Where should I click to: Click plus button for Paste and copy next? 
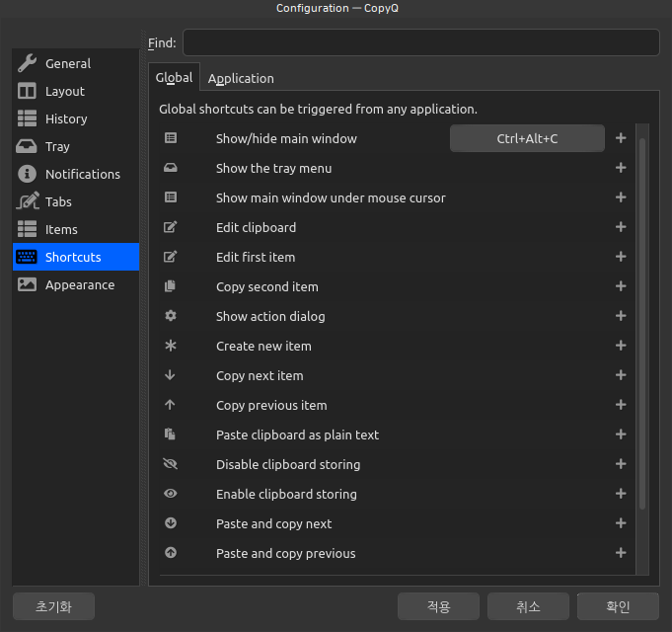[x=621, y=523]
